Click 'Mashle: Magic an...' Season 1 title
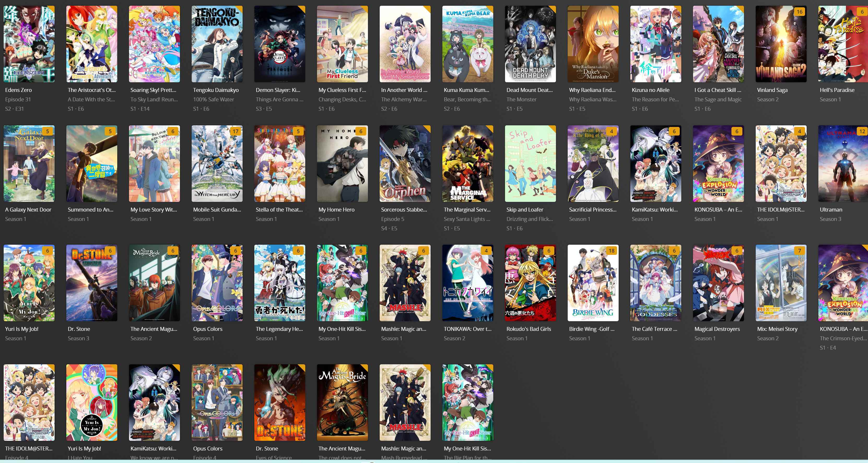This screenshot has width=868, height=463. tap(404, 329)
